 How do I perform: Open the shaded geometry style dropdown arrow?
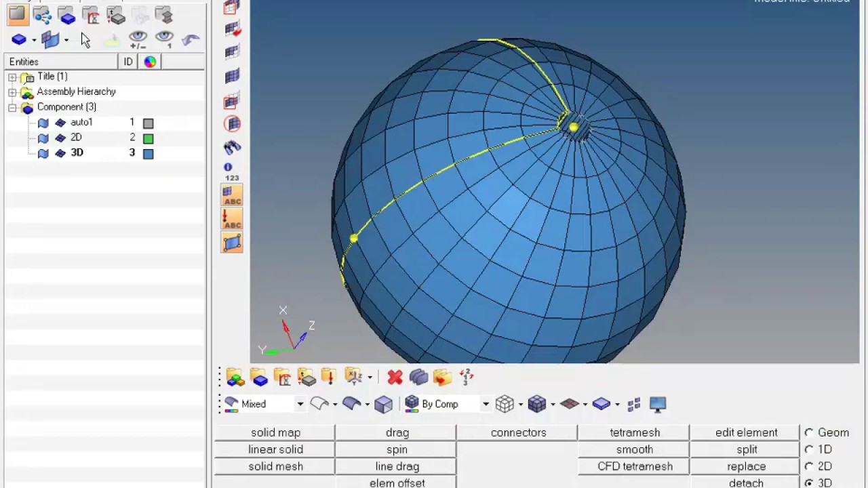pyautogui.click(x=368, y=405)
